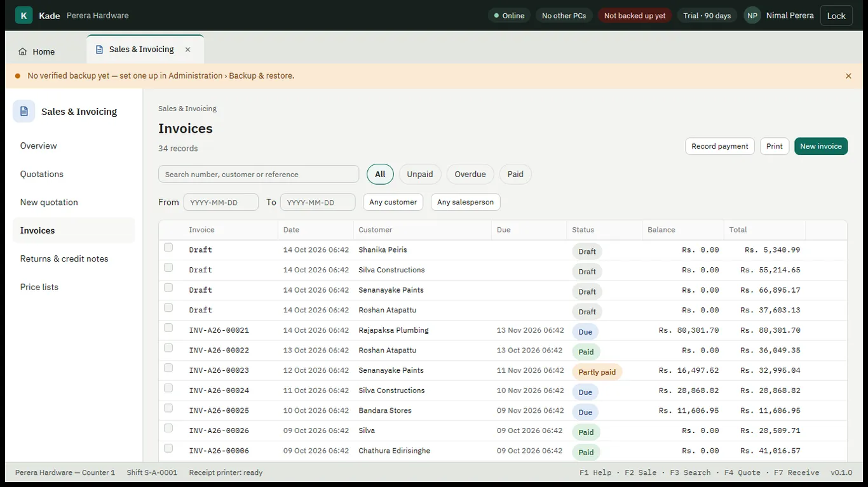Screen dimensions: 868x487
Task: Click the green Kade K logo
Action: point(24,15)
